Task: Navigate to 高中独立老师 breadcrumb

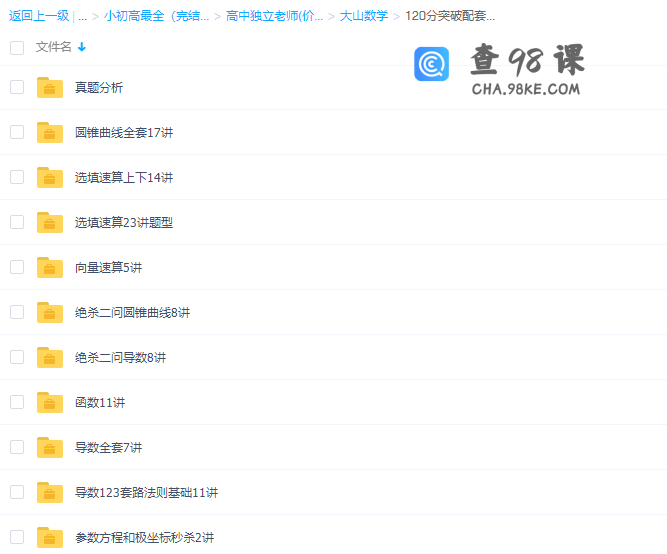Action: [273, 16]
